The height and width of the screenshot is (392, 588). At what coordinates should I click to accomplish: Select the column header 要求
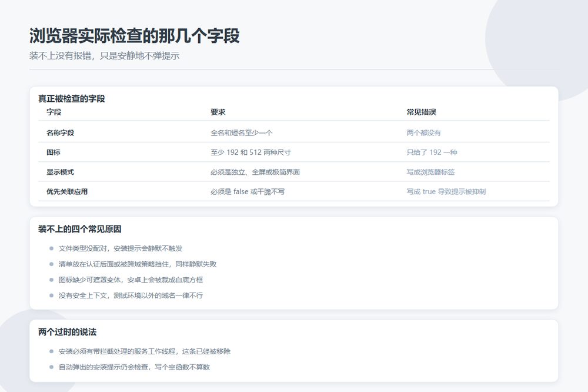coord(218,112)
